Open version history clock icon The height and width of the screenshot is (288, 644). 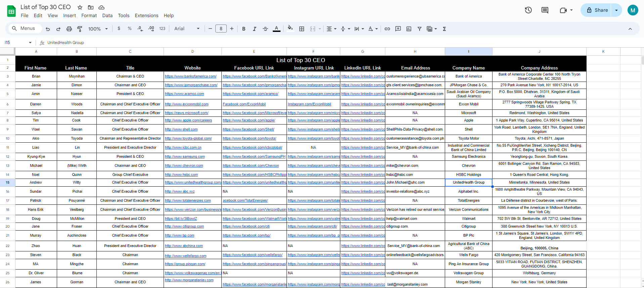click(x=528, y=10)
